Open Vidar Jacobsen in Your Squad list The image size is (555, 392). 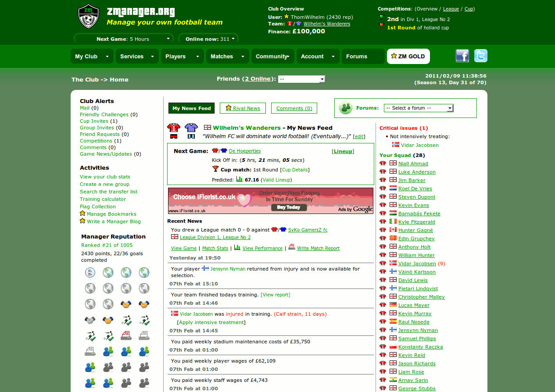tap(417, 264)
